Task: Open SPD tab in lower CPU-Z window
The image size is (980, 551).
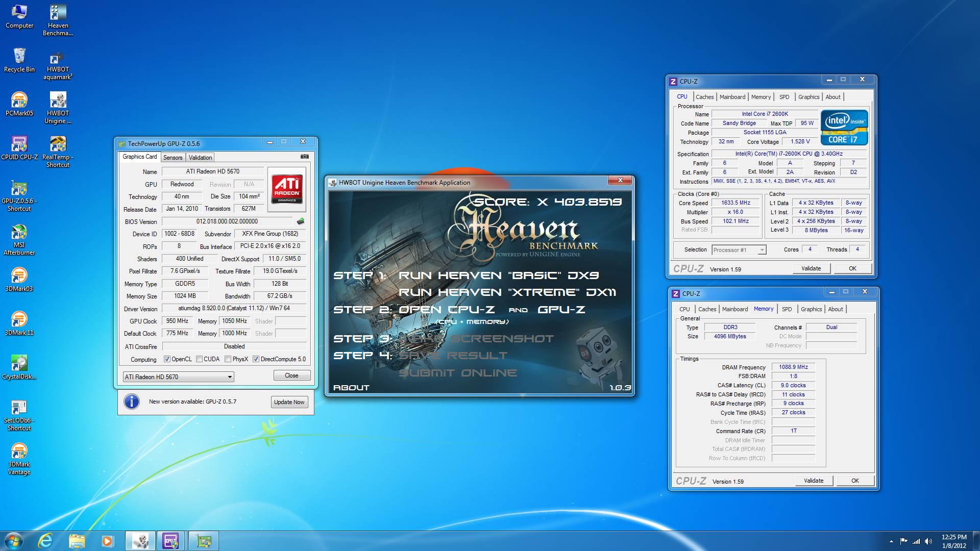Action: [x=787, y=309]
